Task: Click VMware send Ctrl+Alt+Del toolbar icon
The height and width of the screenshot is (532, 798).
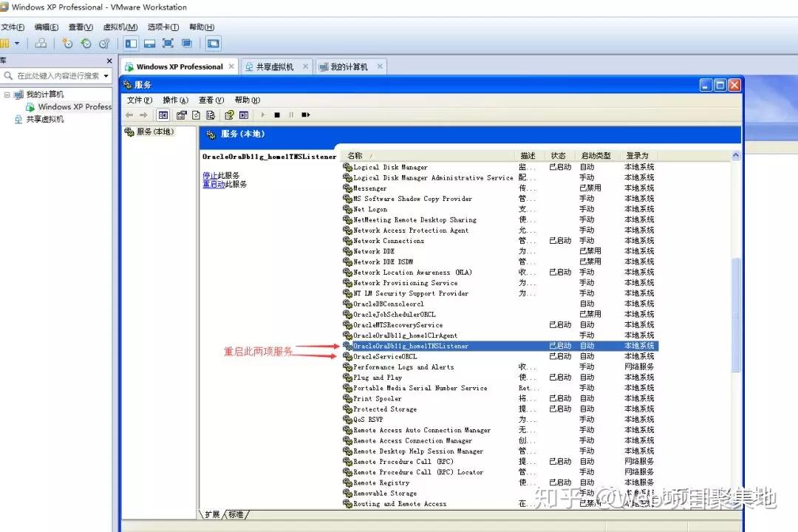Action: [41, 44]
